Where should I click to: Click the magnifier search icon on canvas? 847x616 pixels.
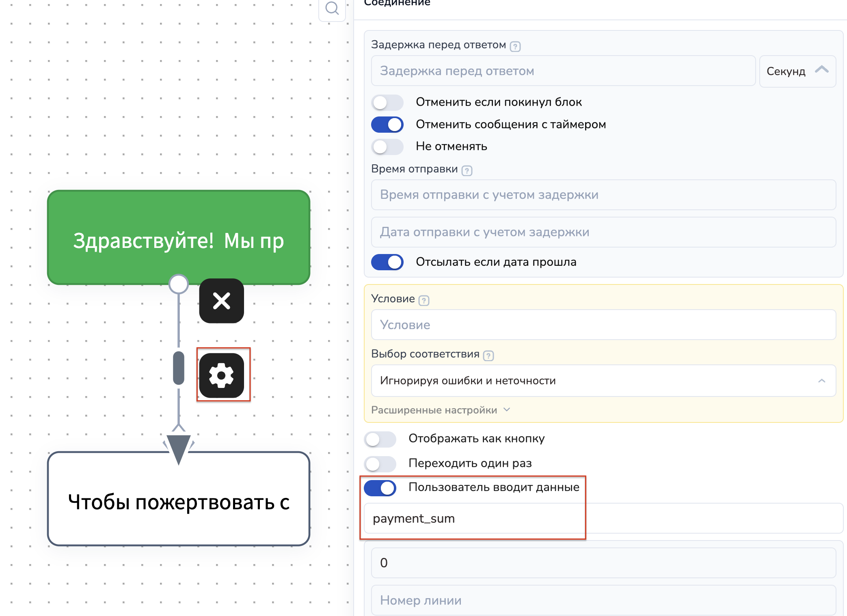point(332,8)
